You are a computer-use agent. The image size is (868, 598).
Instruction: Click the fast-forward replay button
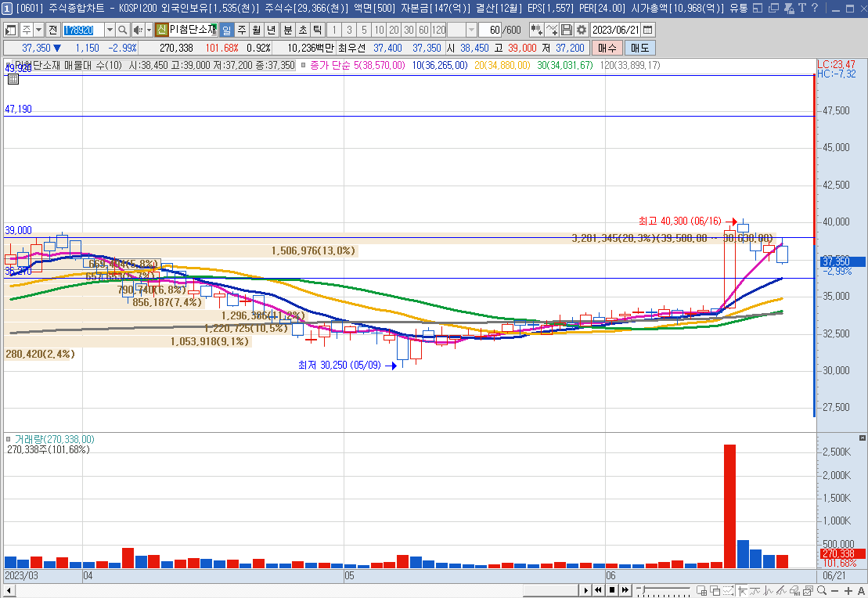[x=625, y=590]
